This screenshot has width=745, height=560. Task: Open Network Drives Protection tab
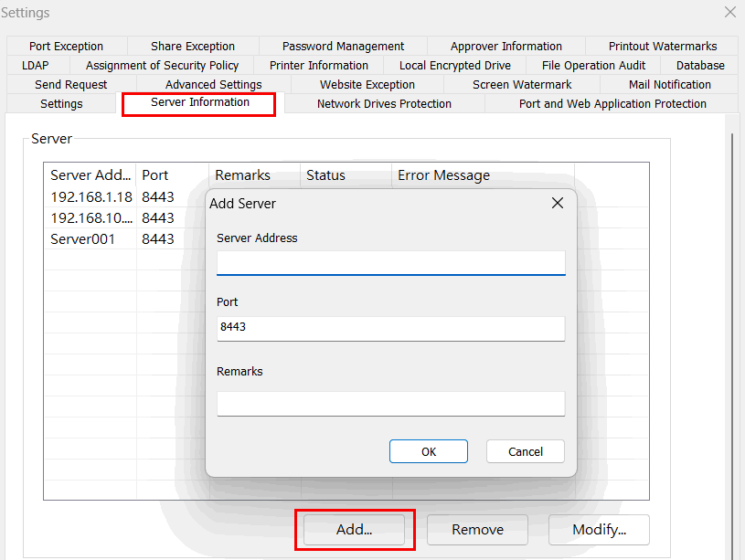(384, 103)
